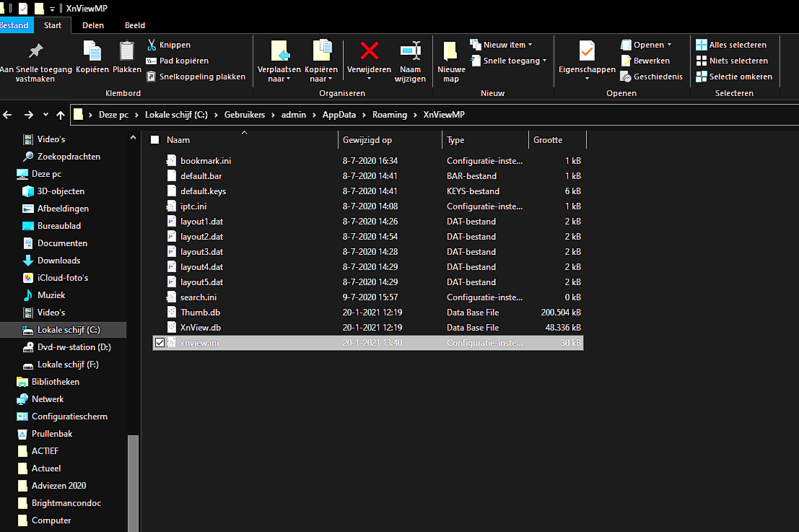The image size is (799, 532).
Task: Click the Gewijzigd op column header
Action: (367, 140)
